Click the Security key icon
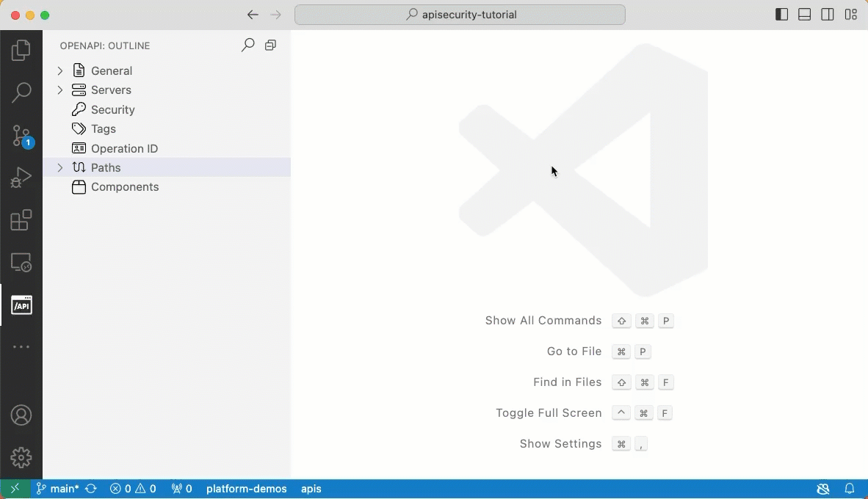The image size is (868, 499). point(79,109)
